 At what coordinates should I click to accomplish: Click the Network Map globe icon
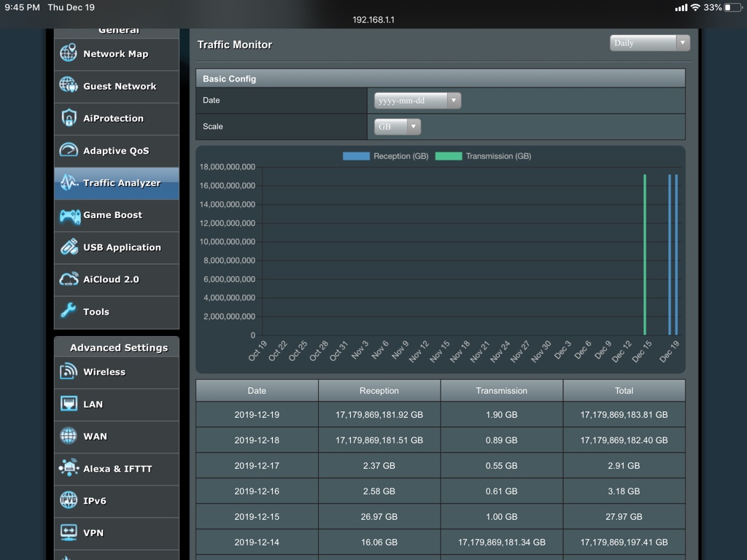tap(69, 52)
